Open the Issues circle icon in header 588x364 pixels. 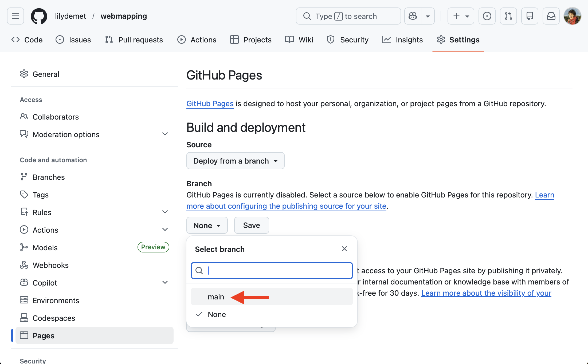coord(487,16)
